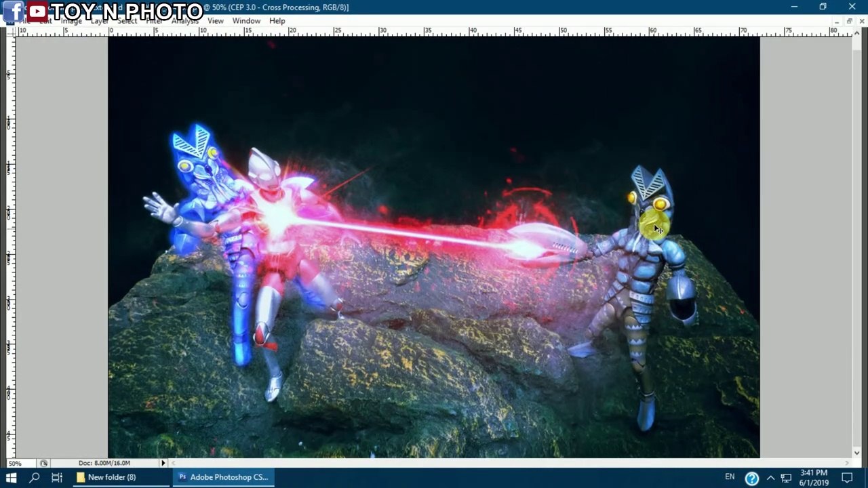Click the vertical scrollbar's down arrow
The height and width of the screenshot is (488, 868).
click(x=857, y=453)
